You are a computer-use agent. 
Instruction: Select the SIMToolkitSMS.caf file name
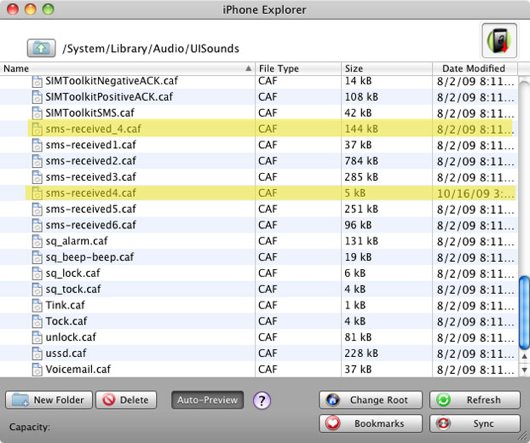90,113
